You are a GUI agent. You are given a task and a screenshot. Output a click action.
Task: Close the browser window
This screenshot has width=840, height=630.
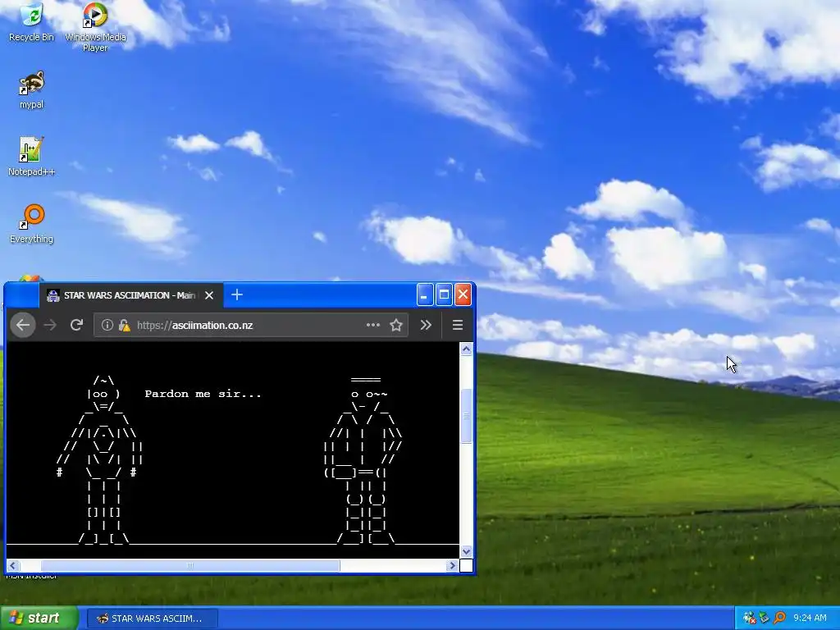click(463, 294)
